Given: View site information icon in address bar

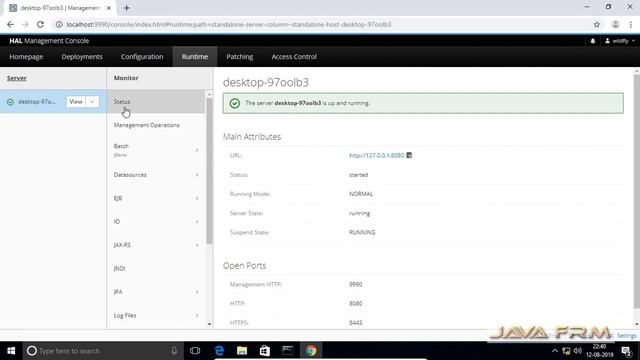Looking at the screenshot, I should (59, 24).
